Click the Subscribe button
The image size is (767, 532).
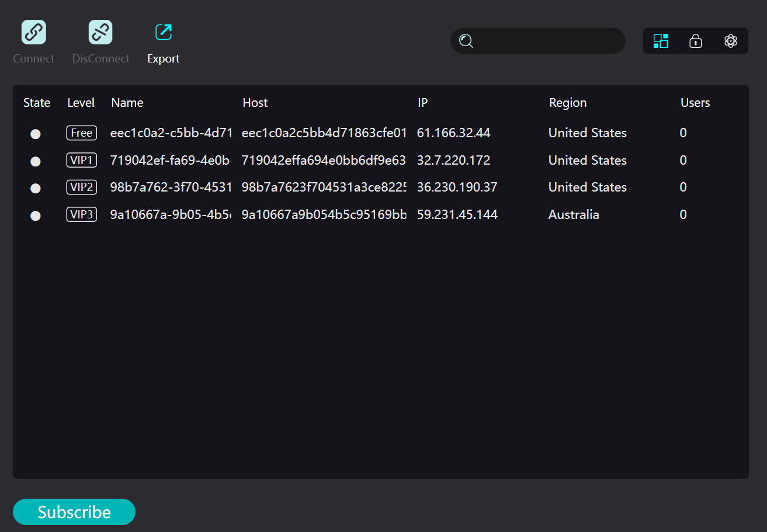tap(74, 512)
